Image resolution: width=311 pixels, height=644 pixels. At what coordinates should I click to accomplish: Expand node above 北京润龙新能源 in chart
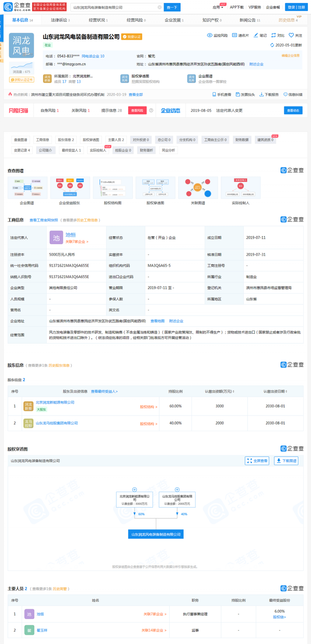click(x=135, y=490)
